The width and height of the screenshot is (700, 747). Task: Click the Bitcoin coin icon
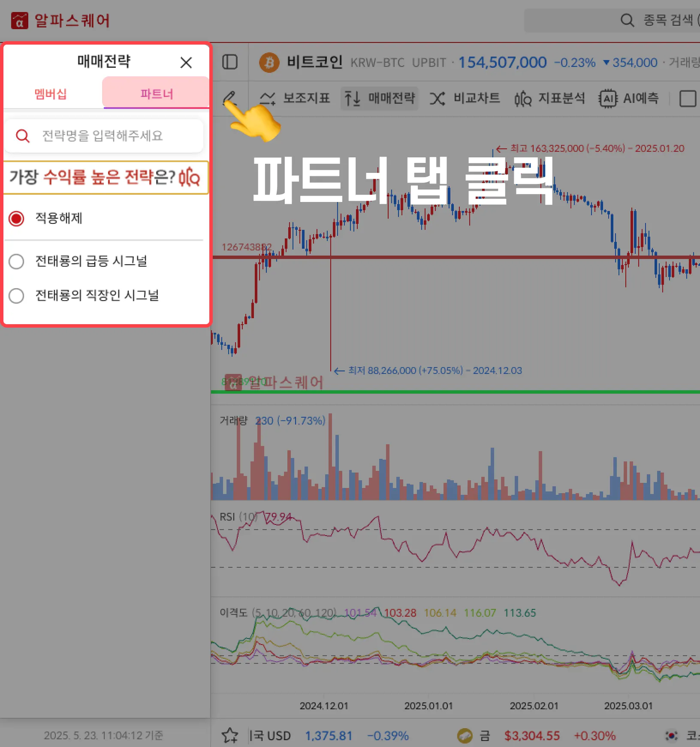[269, 63]
